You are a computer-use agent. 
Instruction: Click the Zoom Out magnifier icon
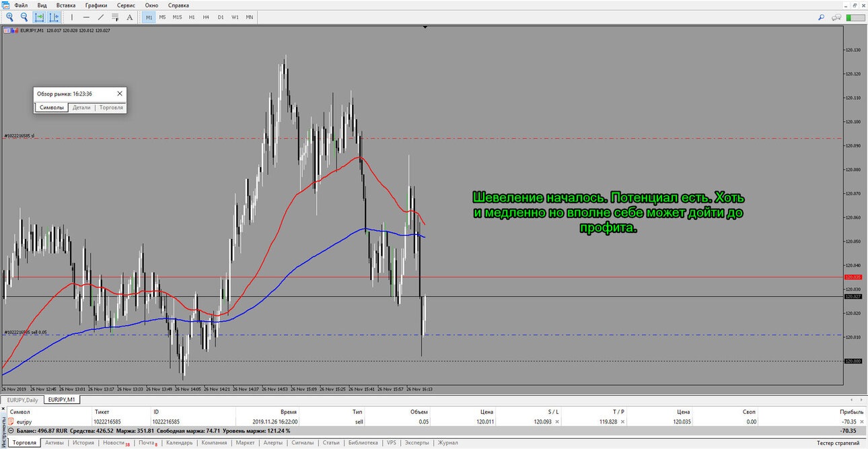pyautogui.click(x=24, y=17)
